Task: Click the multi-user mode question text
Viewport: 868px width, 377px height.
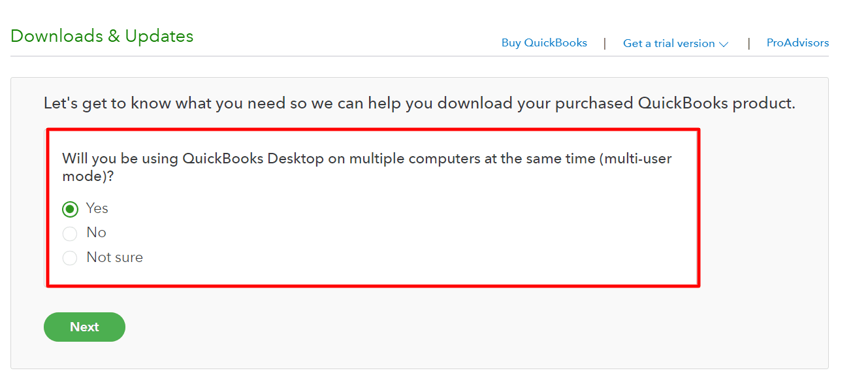Action: [366, 167]
